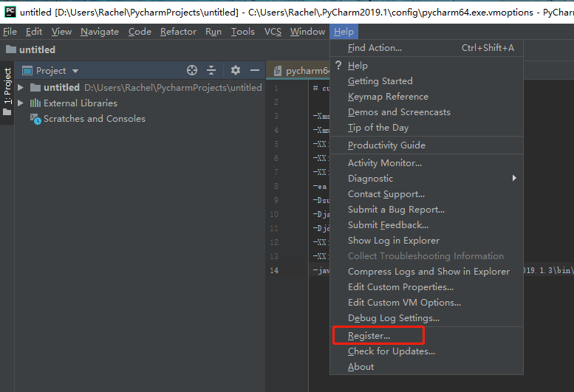Viewport: 574px width, 392px height.
Task: Expand the Diagnostic submenu arrow
Action: tap(514, 178)
